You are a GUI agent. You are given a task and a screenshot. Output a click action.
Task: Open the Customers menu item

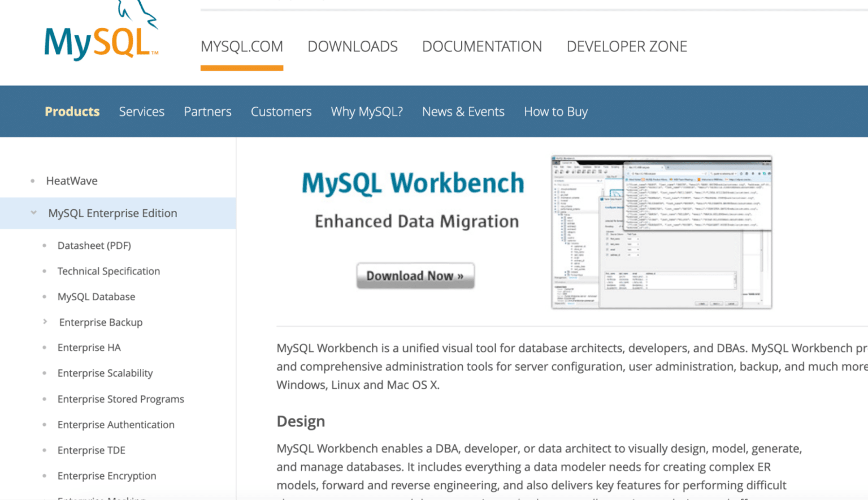[x=281, y=111]
